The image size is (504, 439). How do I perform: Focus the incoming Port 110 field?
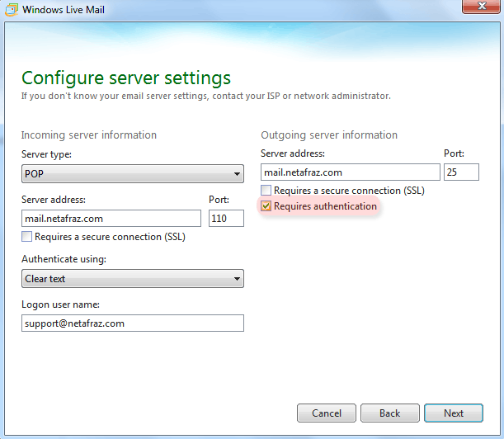click(226, 219)
